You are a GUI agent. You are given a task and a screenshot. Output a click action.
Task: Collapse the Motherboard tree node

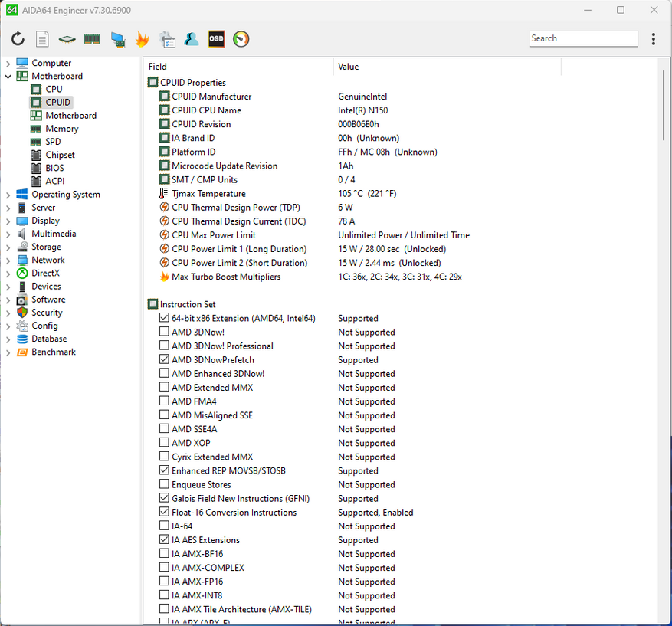coord(8,77)
